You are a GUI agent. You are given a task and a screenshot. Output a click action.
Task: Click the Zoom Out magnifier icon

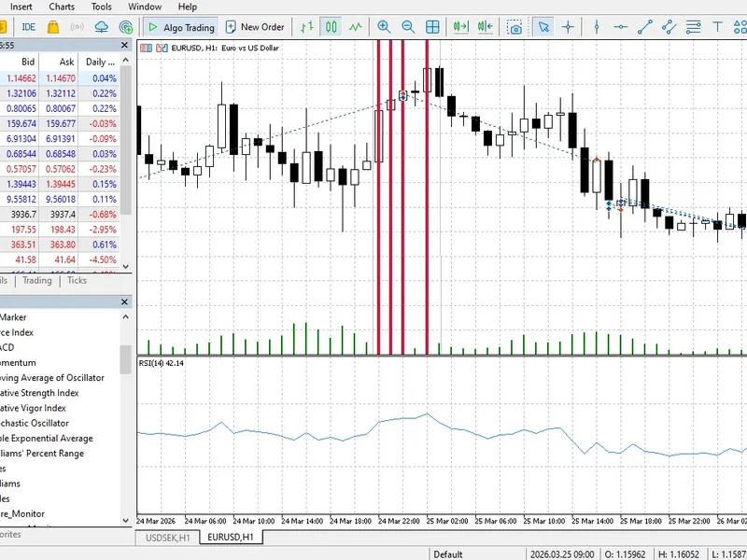point(408,27)
